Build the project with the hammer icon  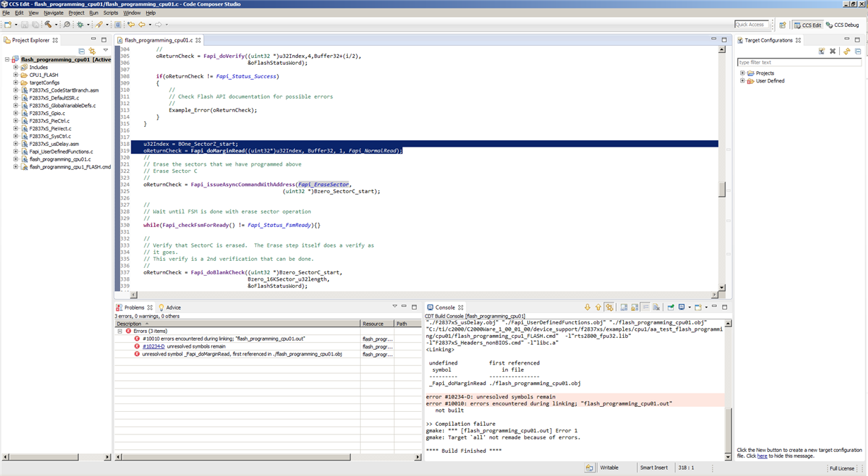tap(48, 25)
